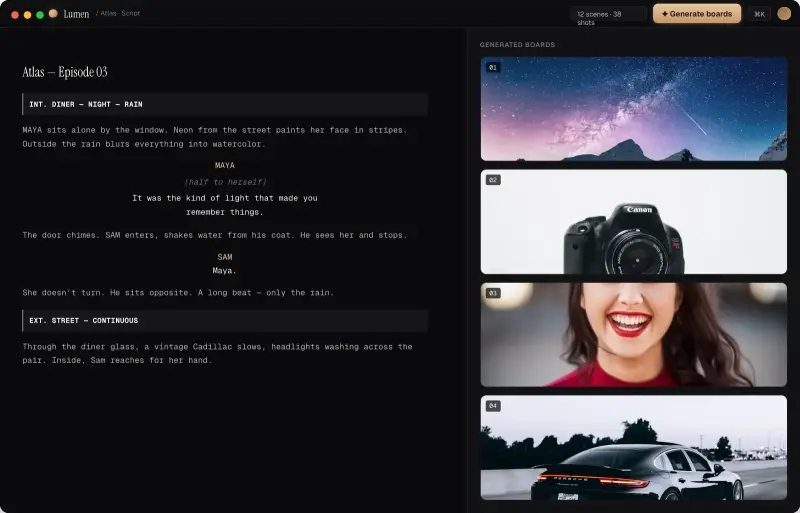Click the 02 badge on the camera board
This screenshot has width=800, height=513.
coord(493,180)
